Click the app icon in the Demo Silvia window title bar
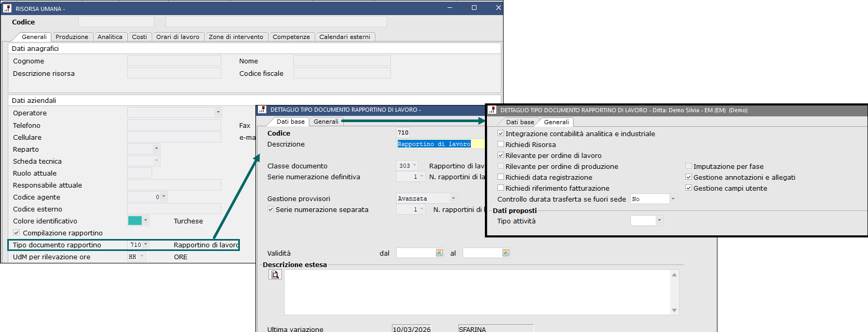Image resolution: width=868 pixels, height=332 pixels. pos(492,110)
